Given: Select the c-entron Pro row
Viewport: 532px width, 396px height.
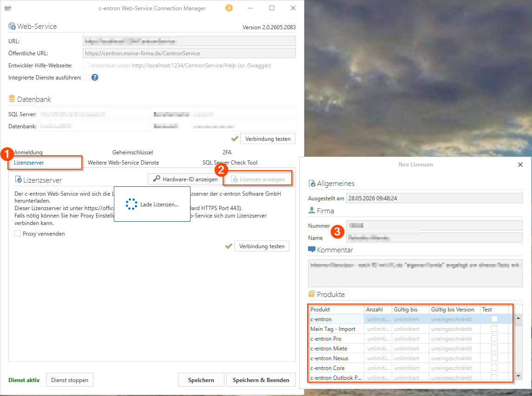Looking at the screenshot, I should point(411,339).
